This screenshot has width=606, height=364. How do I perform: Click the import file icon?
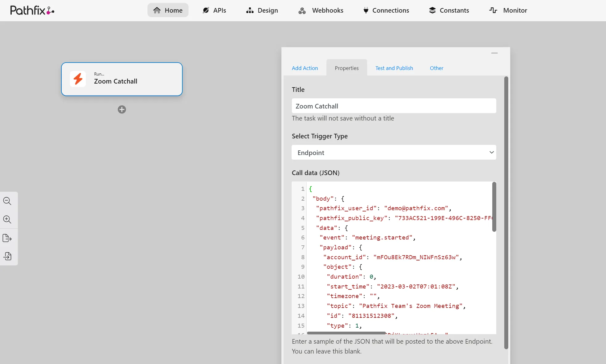[x=7, y=256]
